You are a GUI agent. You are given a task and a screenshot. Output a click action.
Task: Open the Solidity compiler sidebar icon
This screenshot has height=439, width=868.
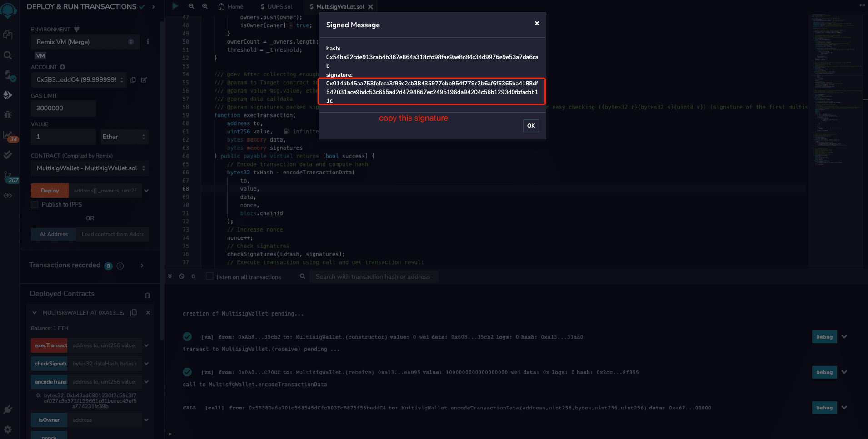9,75
